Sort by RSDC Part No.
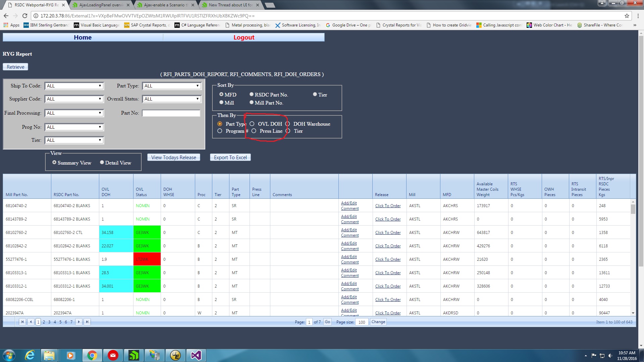Viewport: 644px width, 362px height. (x=252, y=95)
